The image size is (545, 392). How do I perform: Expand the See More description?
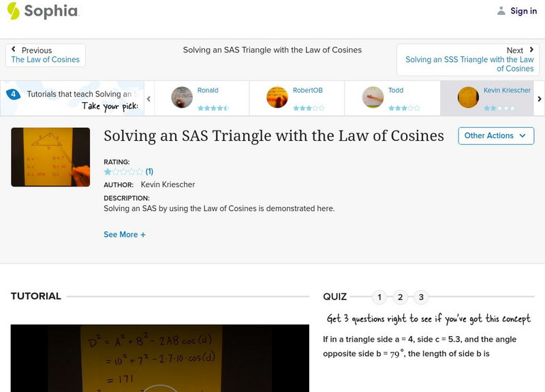pos(125,234)
